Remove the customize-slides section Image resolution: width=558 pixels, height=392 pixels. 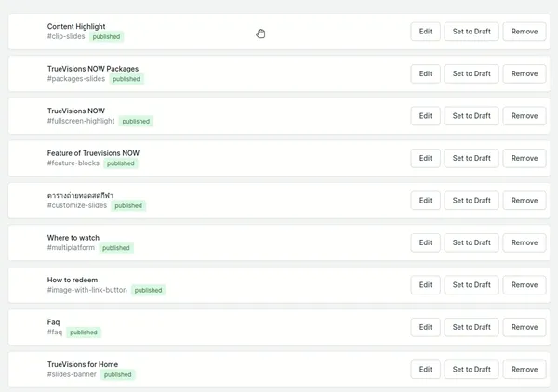point(525,200)
